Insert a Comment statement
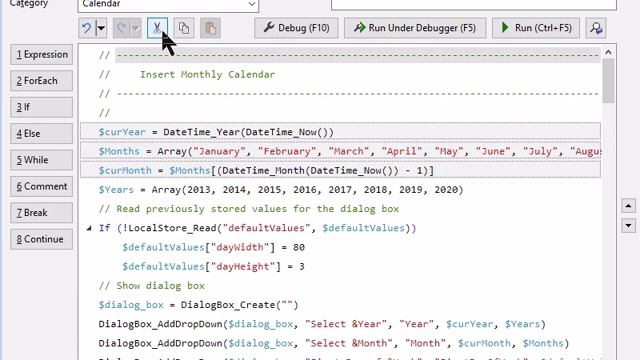Image resolution: width=640 pixels, height=360 pixels. click(42, 187)
